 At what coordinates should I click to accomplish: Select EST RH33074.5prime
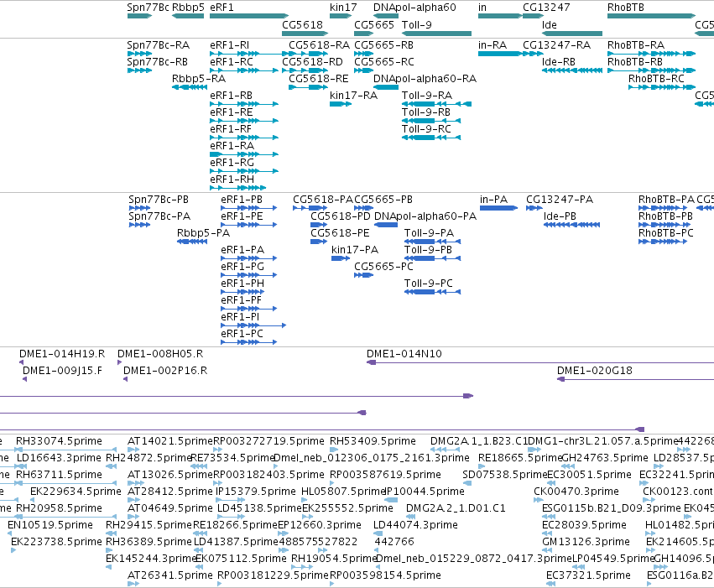tap(66, 450)
